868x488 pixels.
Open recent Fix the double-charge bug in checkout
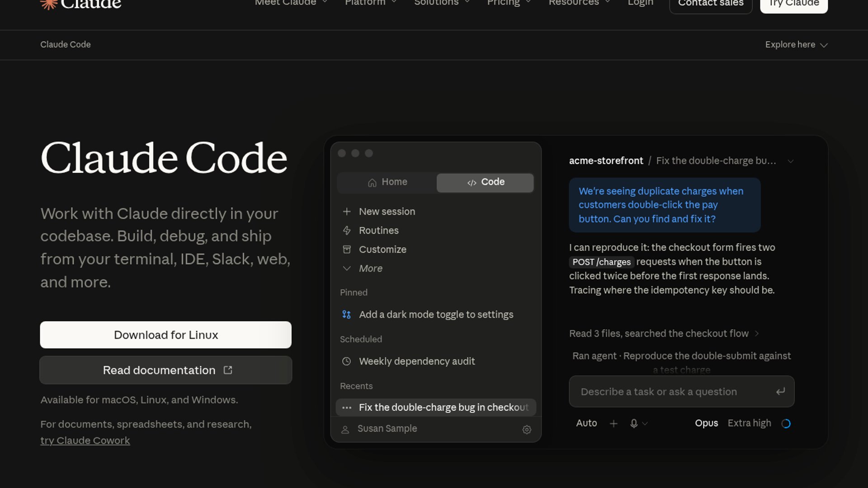(436, 408)
